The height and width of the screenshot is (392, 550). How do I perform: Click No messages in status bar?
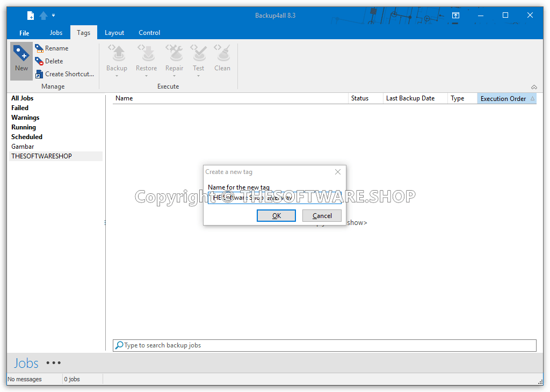(x=25, y=379)
